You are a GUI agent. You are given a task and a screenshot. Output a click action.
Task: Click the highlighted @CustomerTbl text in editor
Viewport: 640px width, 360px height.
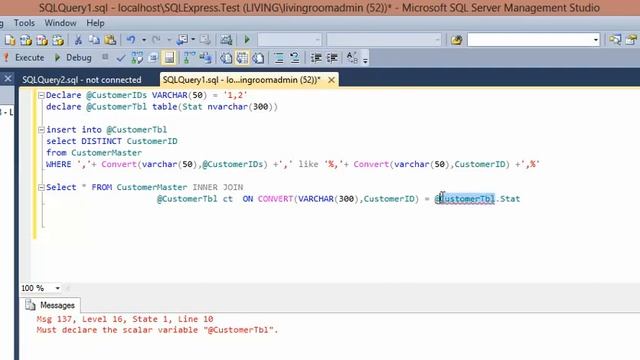[x=465, y=199]
